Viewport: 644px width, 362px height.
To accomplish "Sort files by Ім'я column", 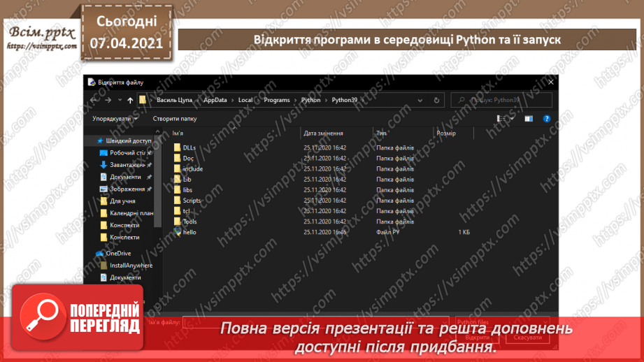I will [x=178, y=133].
